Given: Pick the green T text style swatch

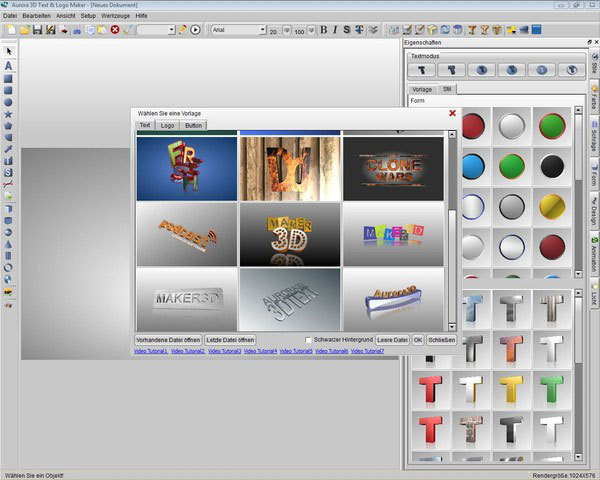Looking at the screenshot, I should [x=552, y=389].
